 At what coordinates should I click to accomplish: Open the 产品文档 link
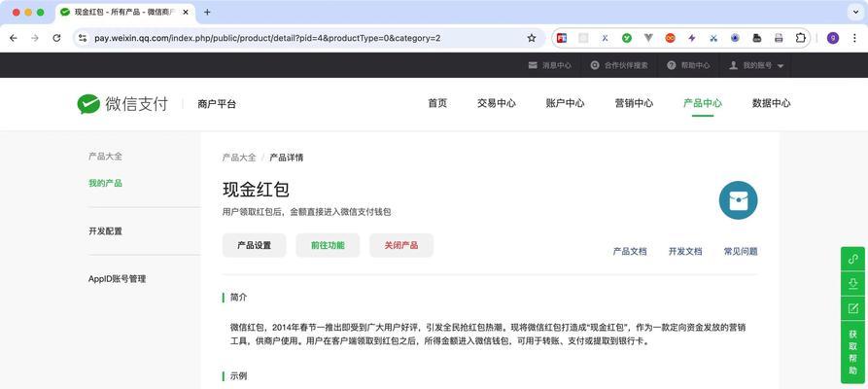point(630,252)
